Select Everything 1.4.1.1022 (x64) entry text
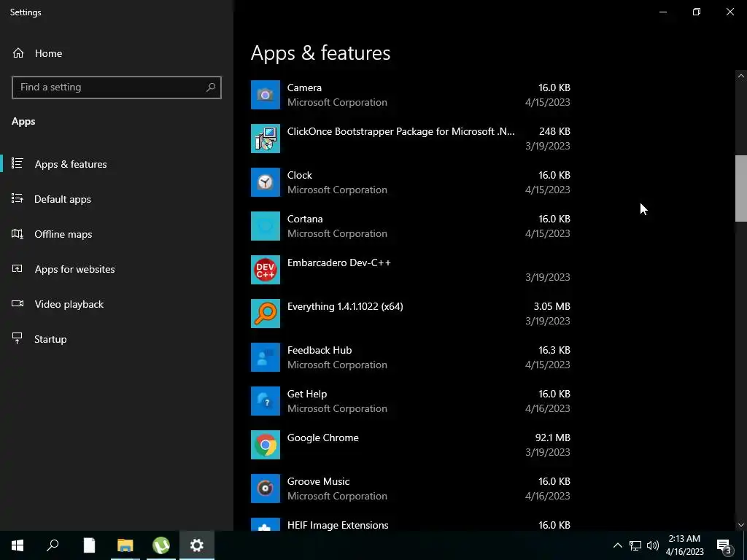This screenshot has height=560, width=747. click(x=345, y=307)
